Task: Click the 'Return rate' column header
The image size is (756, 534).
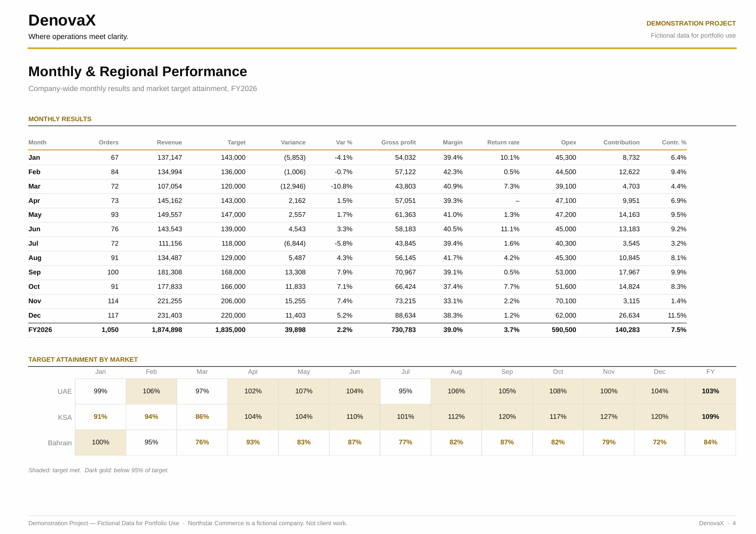Action: tap(503, 143)
